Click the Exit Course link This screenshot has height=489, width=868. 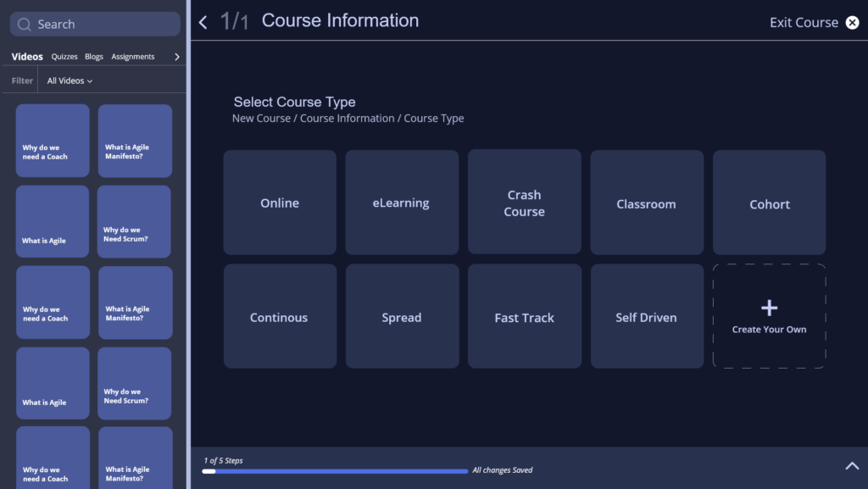coord(804,23)
